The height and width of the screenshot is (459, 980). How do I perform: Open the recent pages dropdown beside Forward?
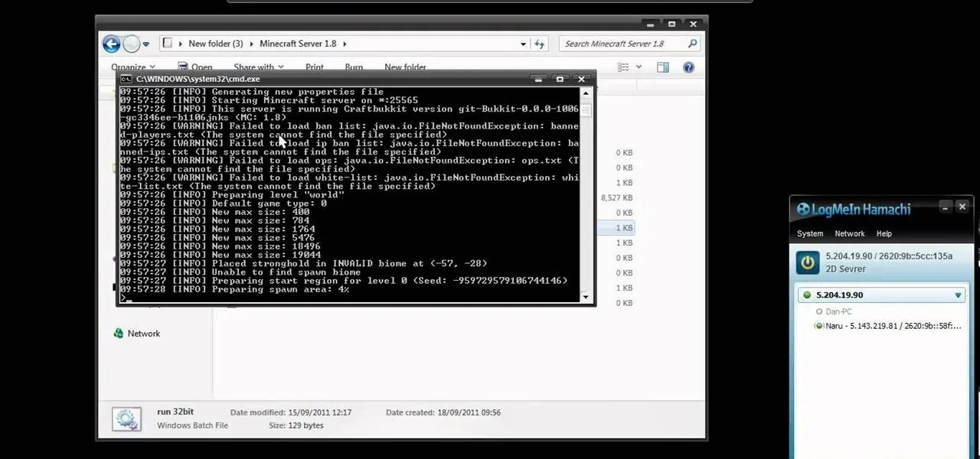click(x=146, y=44)
